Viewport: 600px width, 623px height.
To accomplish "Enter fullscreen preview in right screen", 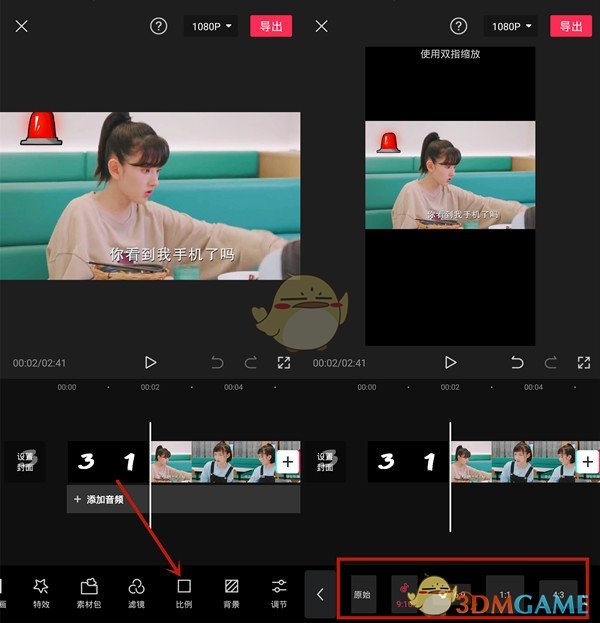I will [584, 362].
